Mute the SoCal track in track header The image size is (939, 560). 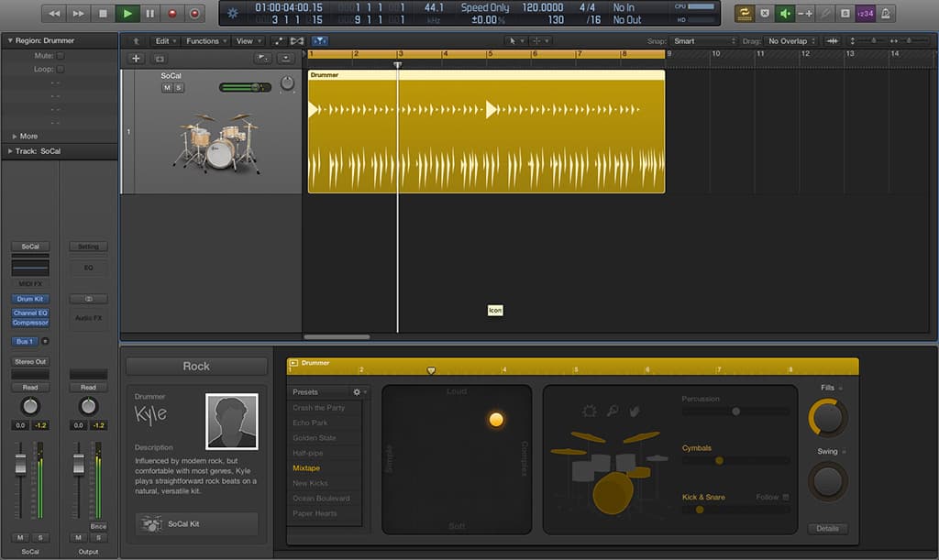click(x=167, y=87)
